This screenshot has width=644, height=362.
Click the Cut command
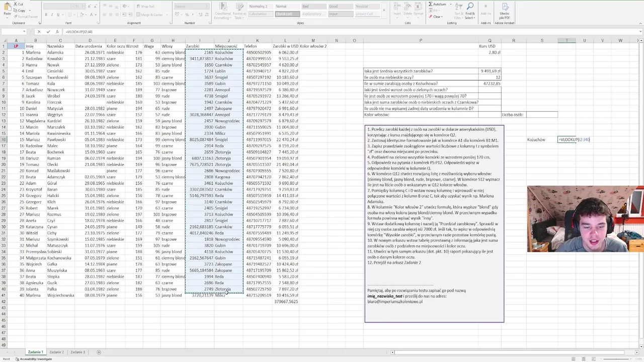coord(18,4)
